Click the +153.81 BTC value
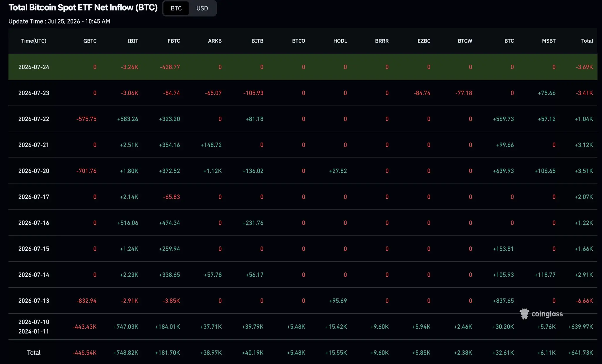The image size is (602, 364). 503,249
